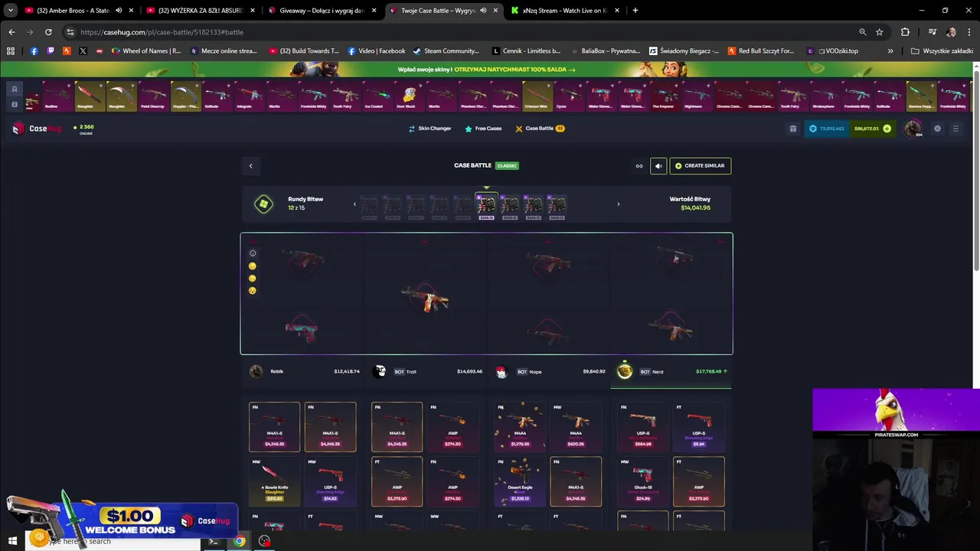Viewport: 980px width, 551px height.
Task: Switch to the WYŻERKA ZA 8ZŁ tab
Action: pyautogui.click(x=201, y=10)
